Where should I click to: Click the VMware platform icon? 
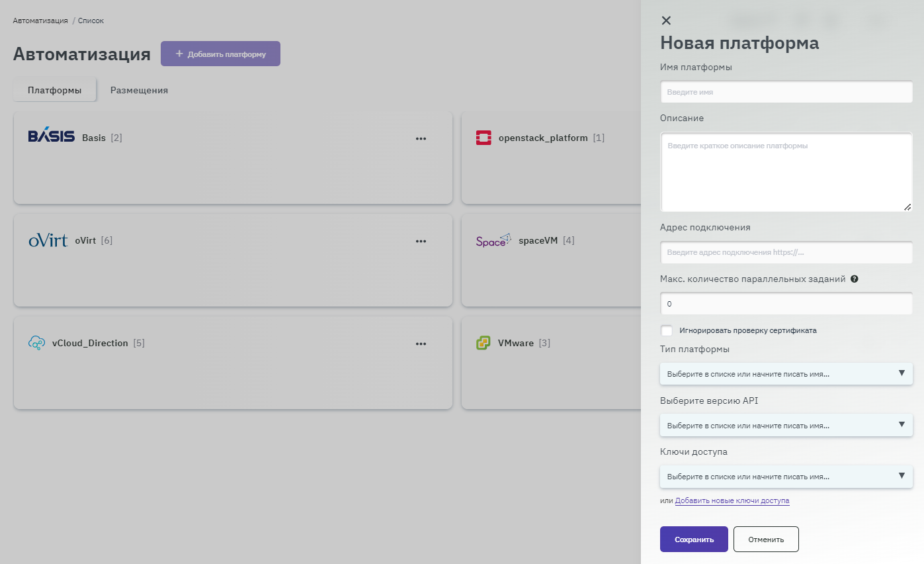click(483, 343)
